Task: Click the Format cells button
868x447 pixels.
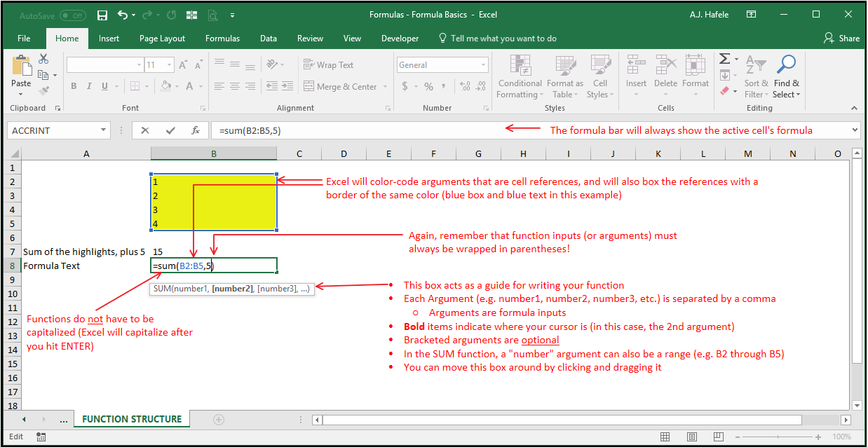Action: point(696,76)
